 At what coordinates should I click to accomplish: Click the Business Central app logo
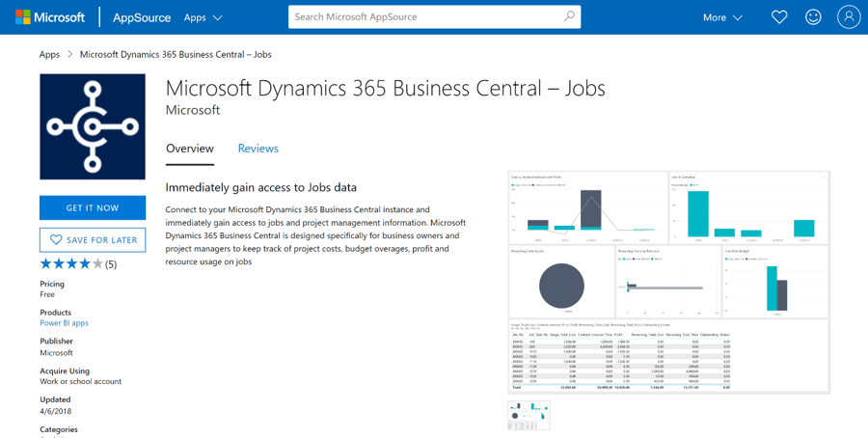pyautogui.click(x=93, y=126)
